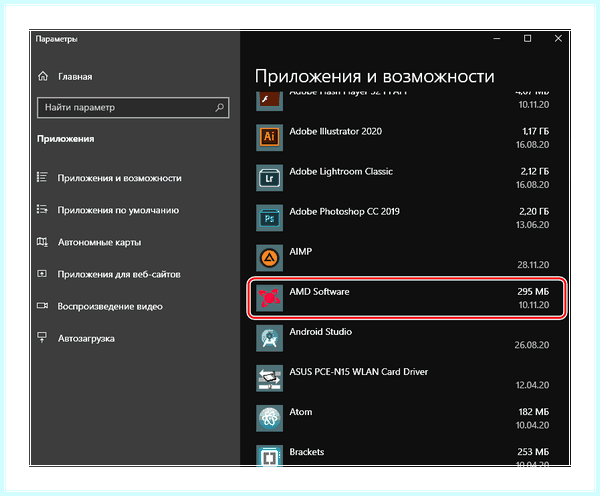Click the Приложения sidebar category heading
The width and height of the screenshot is (600, 496).
click(65, 139)
